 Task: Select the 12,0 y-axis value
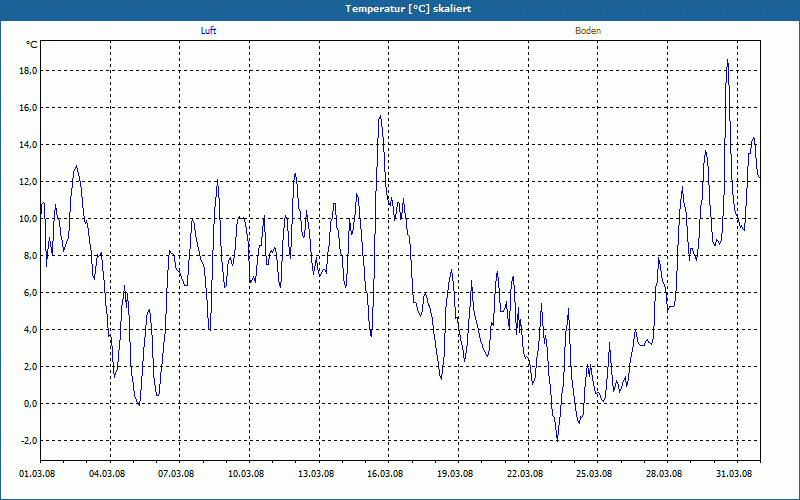pos(29,182)
